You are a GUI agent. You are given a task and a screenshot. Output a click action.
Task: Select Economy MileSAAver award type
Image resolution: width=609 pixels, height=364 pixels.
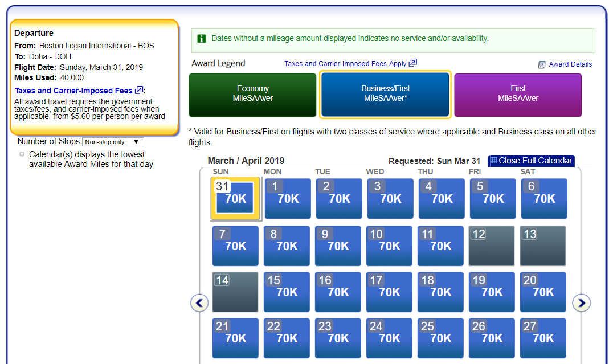coord(252,95)
